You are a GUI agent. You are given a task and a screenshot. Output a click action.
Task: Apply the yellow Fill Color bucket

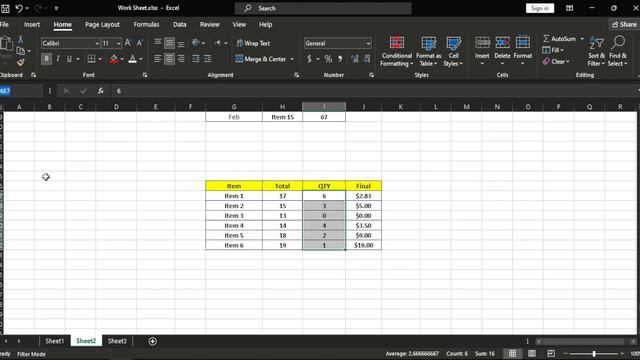pos(113,59)
